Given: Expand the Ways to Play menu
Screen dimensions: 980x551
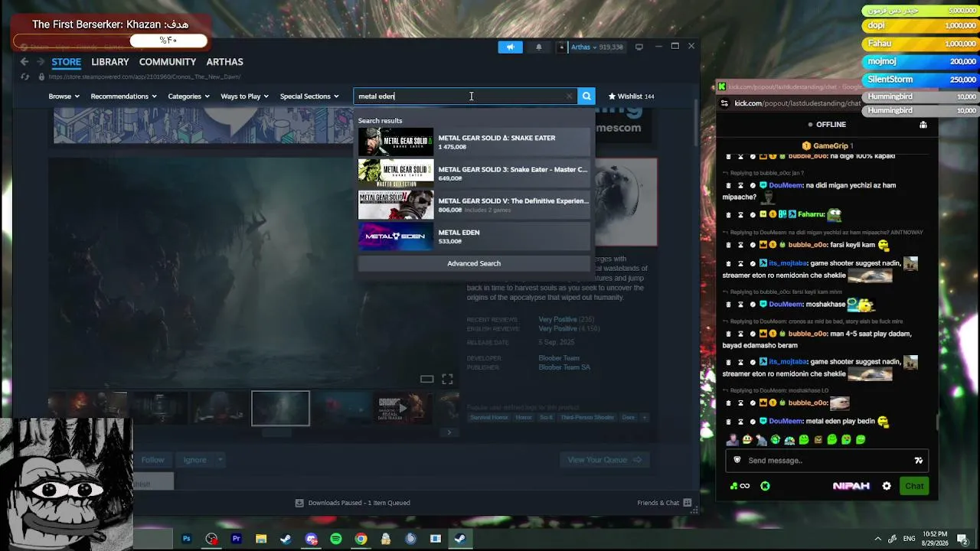Looking at the screenshot, I should tap(244, 96).
